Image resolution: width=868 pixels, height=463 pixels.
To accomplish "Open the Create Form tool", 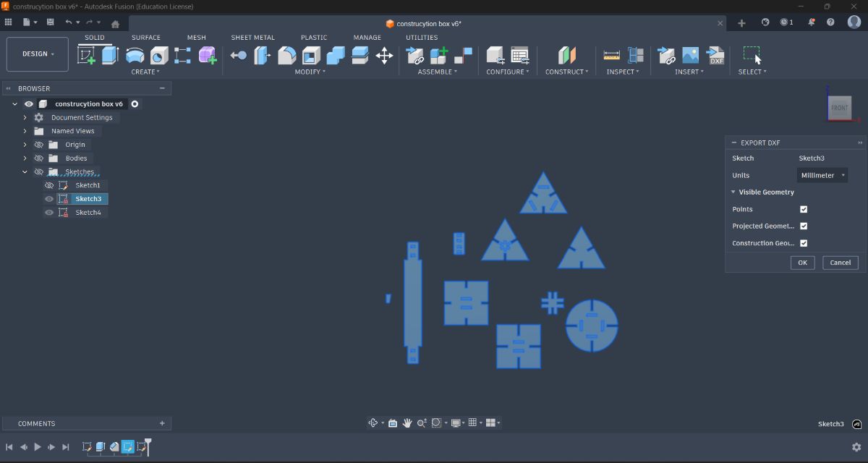I will pos(208,55).
